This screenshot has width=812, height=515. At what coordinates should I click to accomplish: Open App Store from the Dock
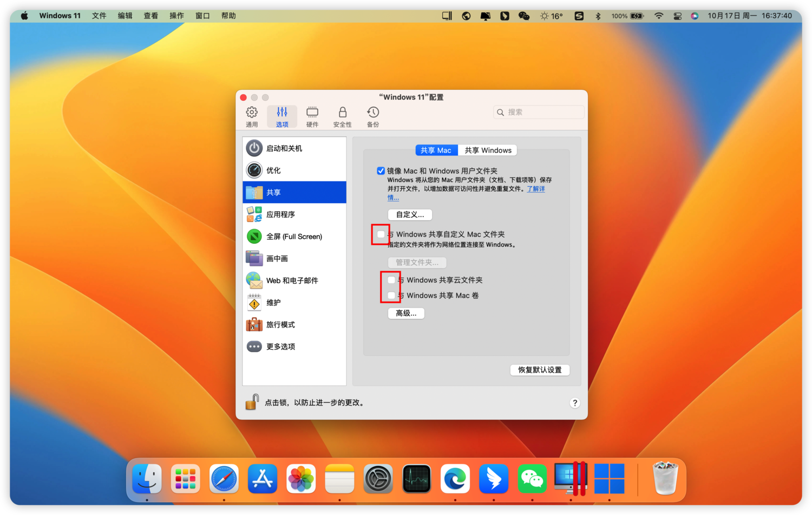point(263,479)
